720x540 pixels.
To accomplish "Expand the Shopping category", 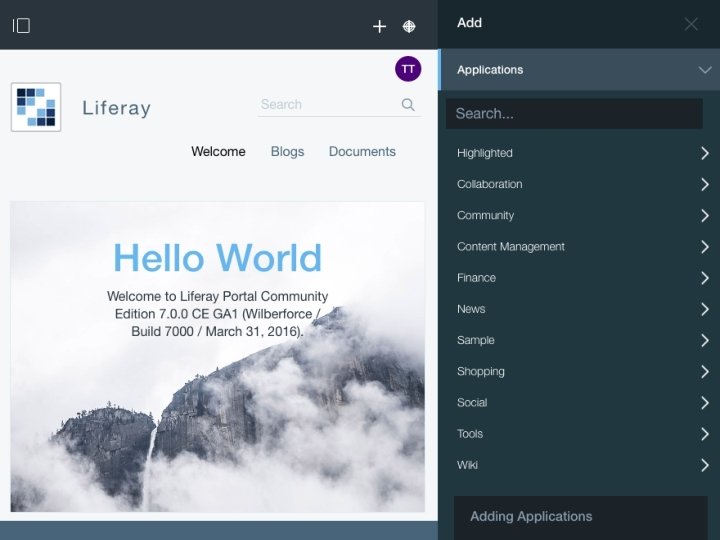I will (582, 371).
